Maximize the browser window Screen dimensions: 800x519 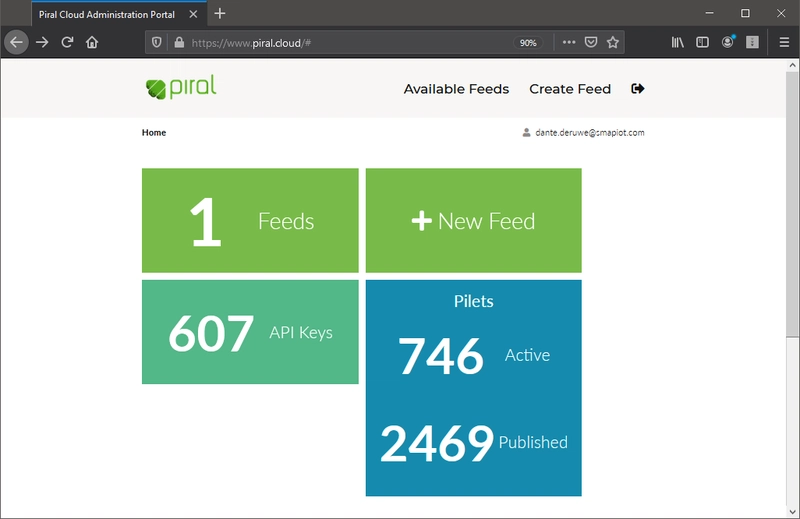click(745, 13)
